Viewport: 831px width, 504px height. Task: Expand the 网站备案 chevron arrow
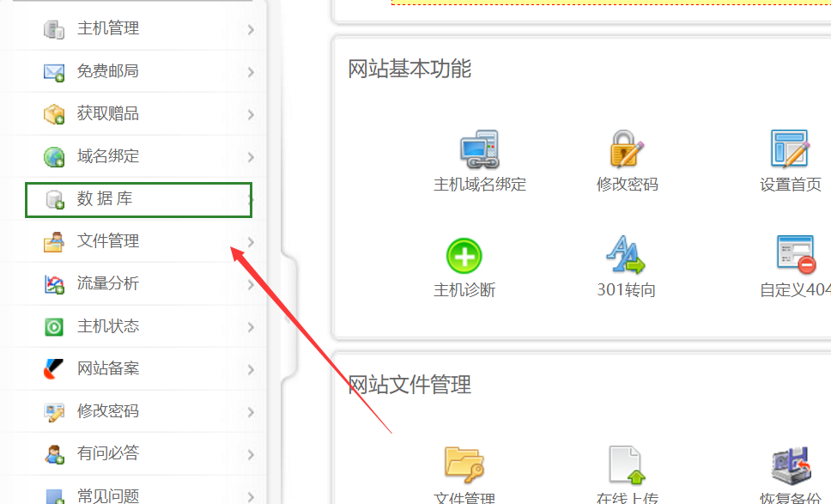pos(251,370)
